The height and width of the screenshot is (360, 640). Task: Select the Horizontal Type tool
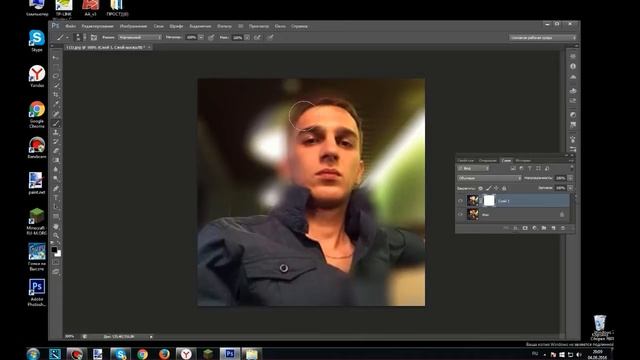point(56,198)
